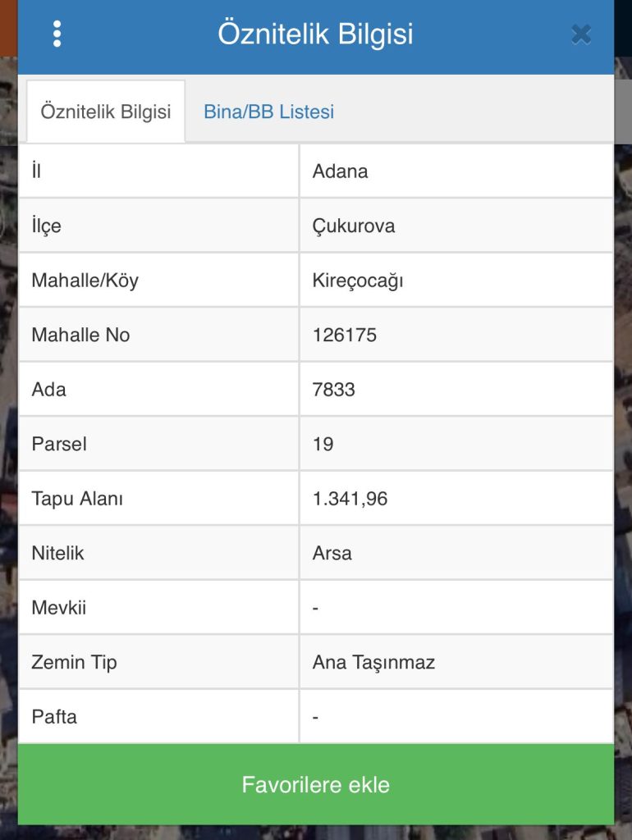Click the Adana province value
632x840 pixels.
pyautogui.click(x=341, y=171)
